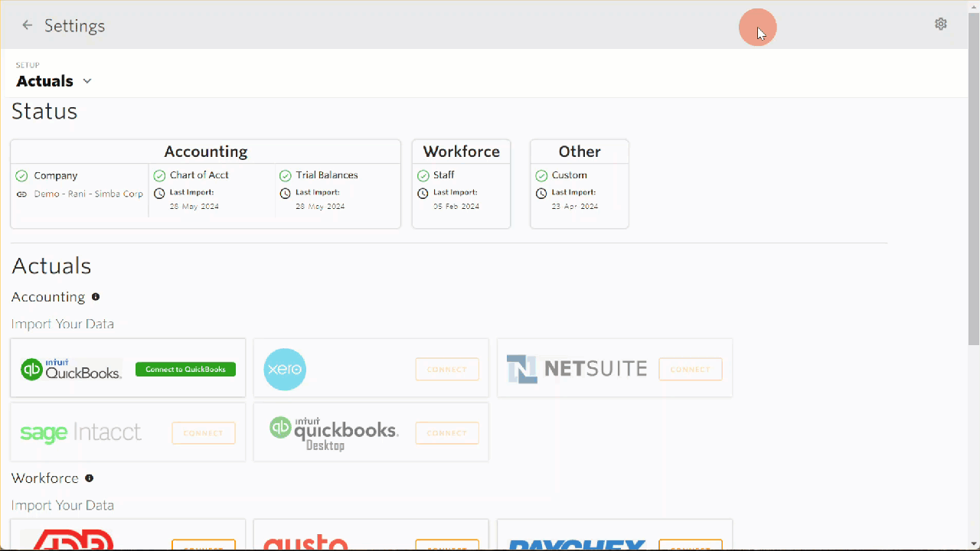The width and height of the screenshot is (980, 551).
Task: Click the Paychex logo
Action: (x=577, y=543)
